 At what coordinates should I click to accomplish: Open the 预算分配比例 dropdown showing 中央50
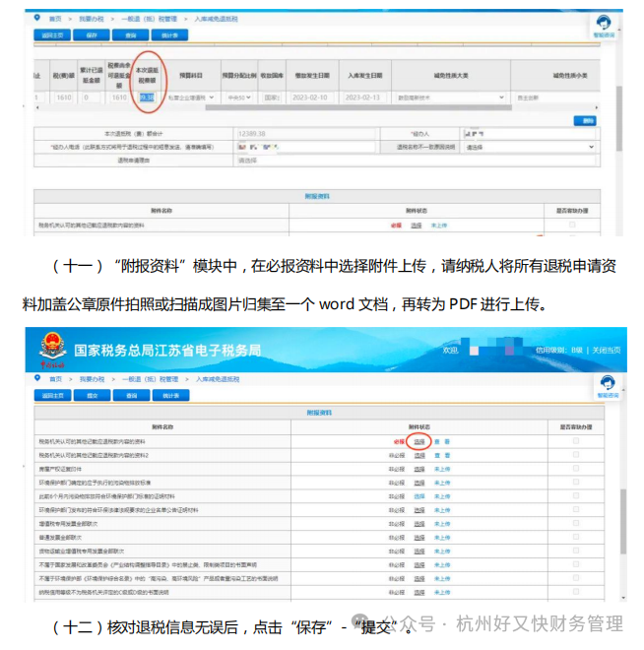(x=239, y=97)
